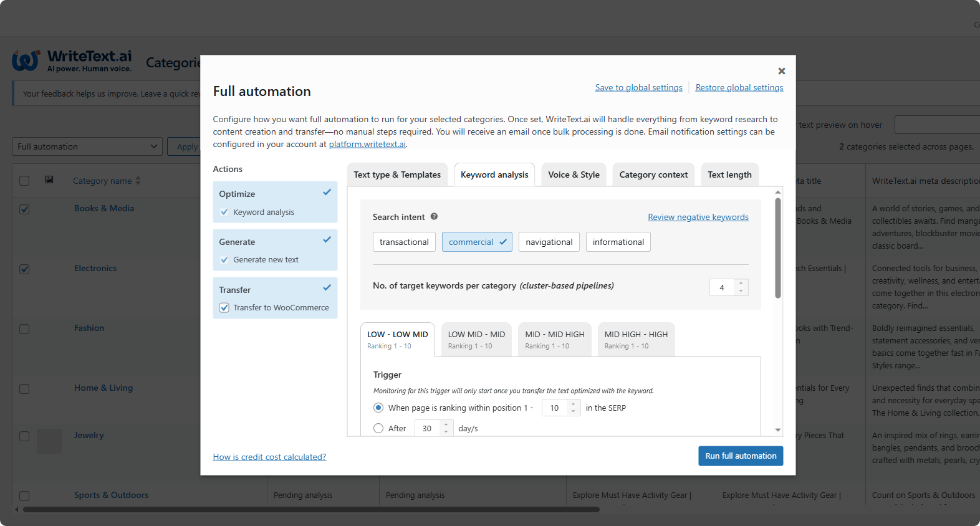
Task: Open the Text length tab
Action: click(x=729, y=175)
